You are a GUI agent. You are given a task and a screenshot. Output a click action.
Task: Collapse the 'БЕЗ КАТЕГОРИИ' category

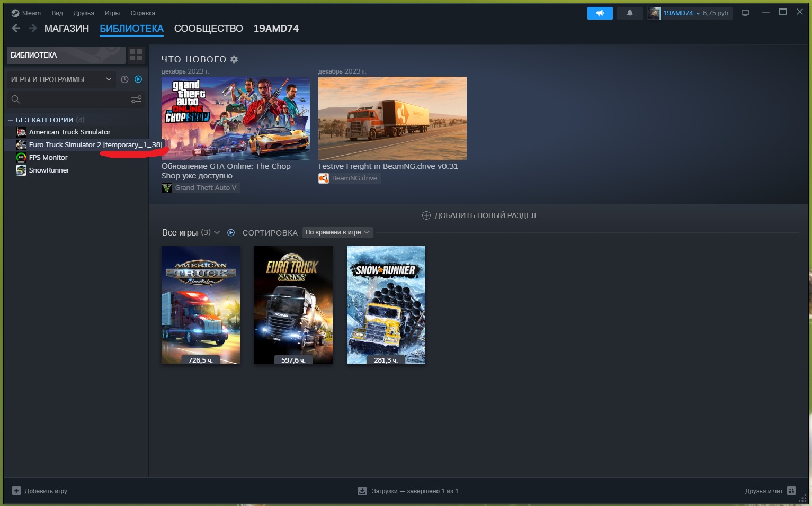coord(11,120)
